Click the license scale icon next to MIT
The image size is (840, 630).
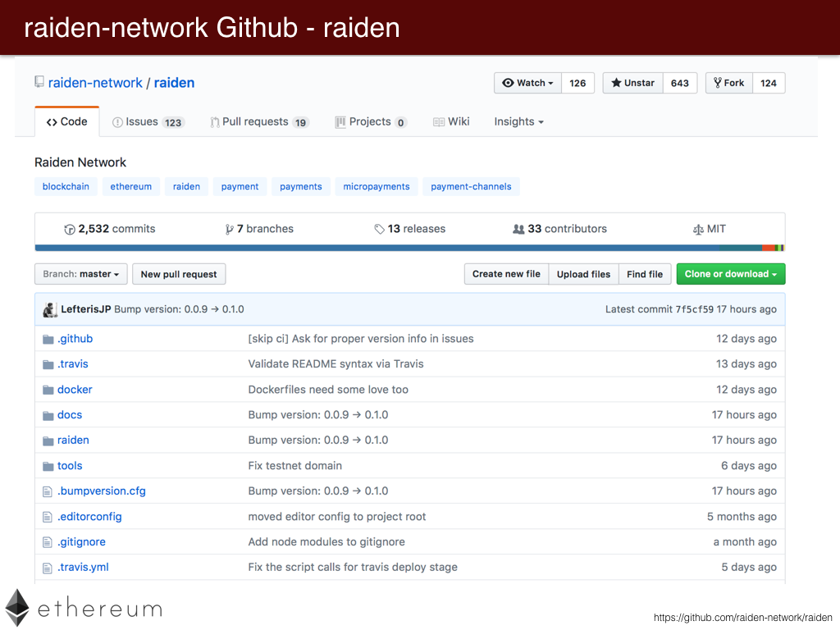coord(698,230)
